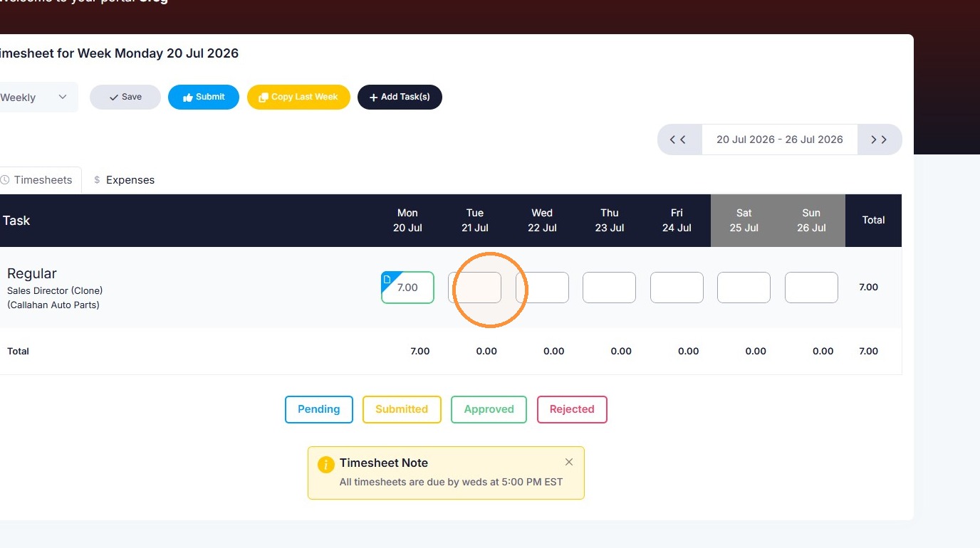Click the weekly grand total 7.00
980x548 pixels.
[869, 352]
